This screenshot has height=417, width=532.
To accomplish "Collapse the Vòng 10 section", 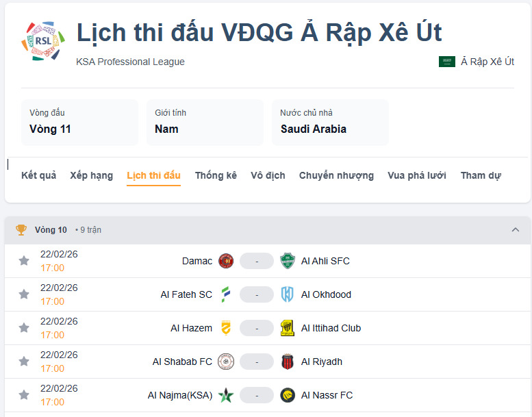I will [516, 230].
